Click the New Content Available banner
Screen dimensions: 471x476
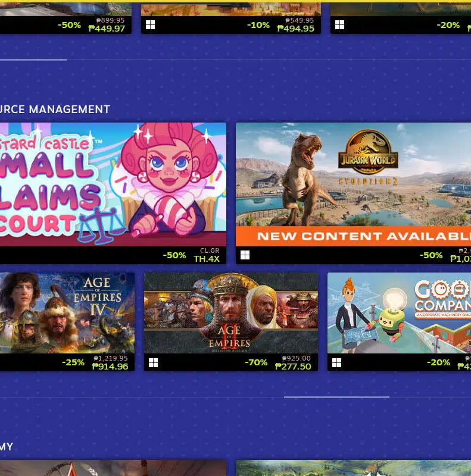click(354, 236)
